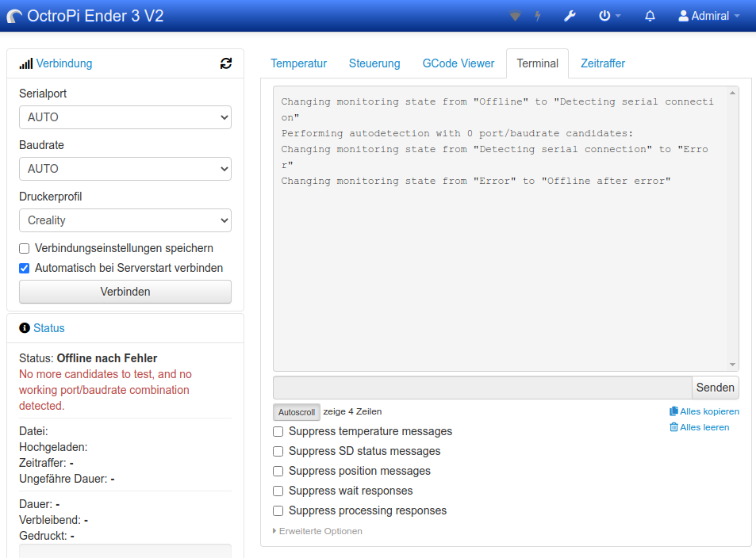Enable Verbindungseinstellungen speichern checkbox
Screen dimensions: 756x558
click(25, 249)
